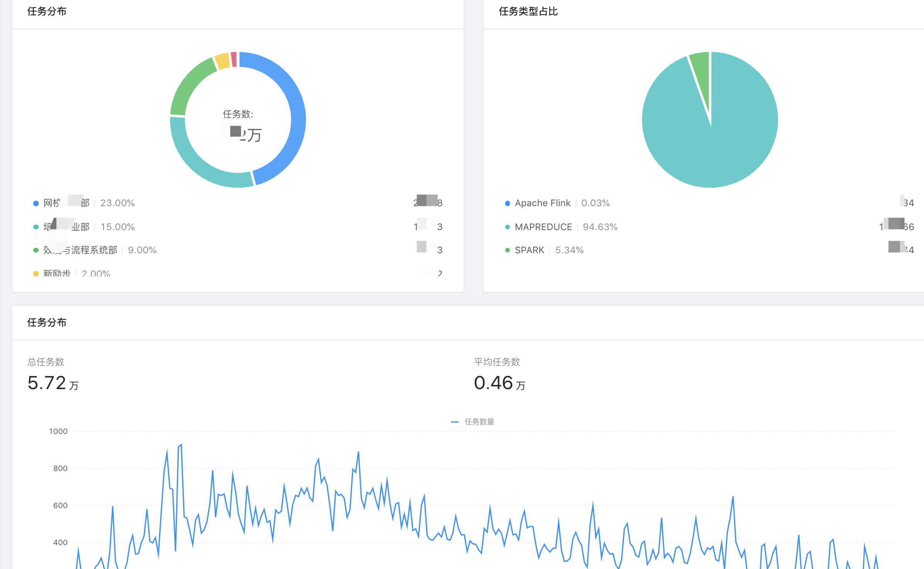The height and width of the screenshot is (569, 924).
Task: Click the blue line marker of 任务数量 legend
Action: pos(455,422)
